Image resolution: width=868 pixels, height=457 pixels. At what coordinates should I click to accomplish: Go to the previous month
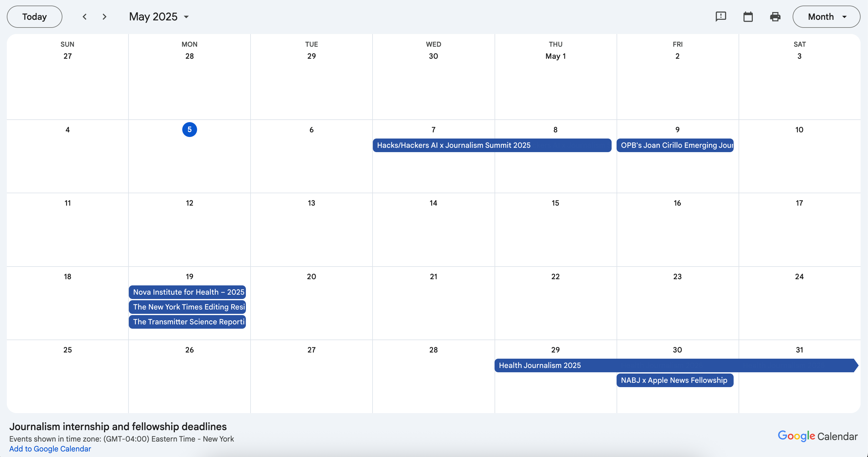[85, 16]
